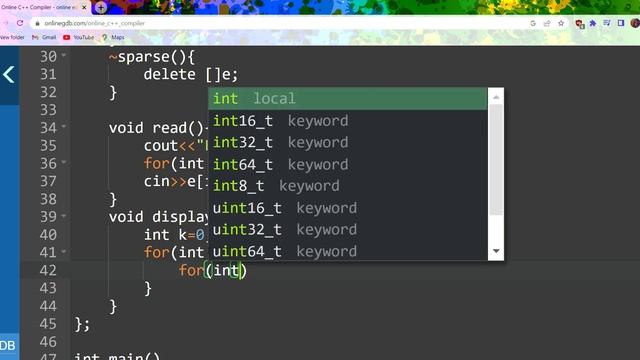This screenshot has height=360, width=640.
Task: Click 'int main()' on line 47
Action: 117,356
